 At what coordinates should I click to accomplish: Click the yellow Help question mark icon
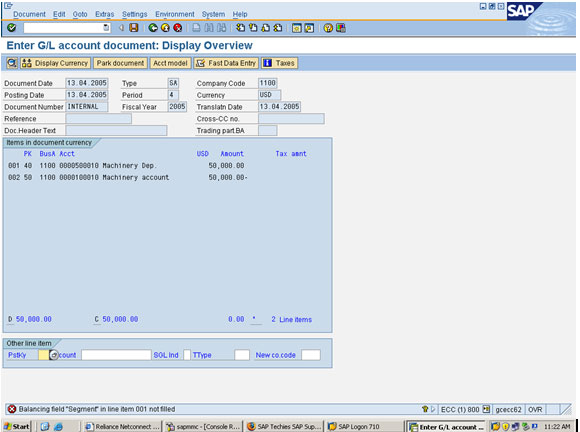click(x=328, y=28)
